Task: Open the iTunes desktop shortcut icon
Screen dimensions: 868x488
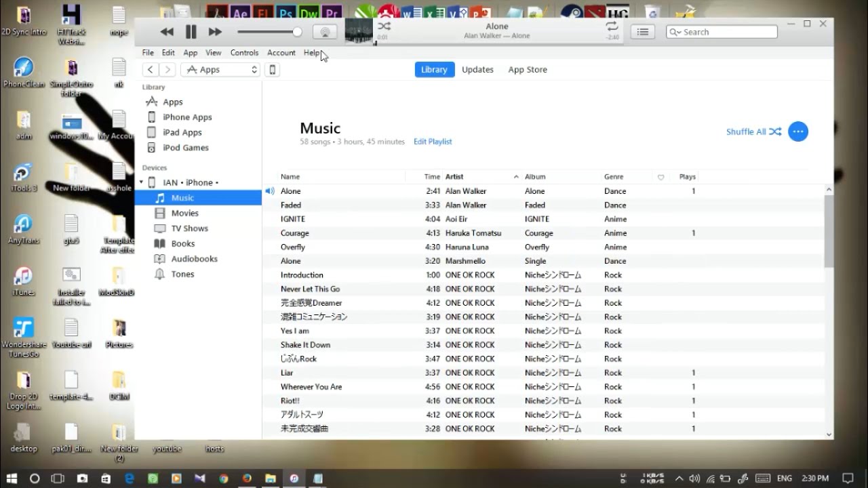Action: [x=23, y=281]
